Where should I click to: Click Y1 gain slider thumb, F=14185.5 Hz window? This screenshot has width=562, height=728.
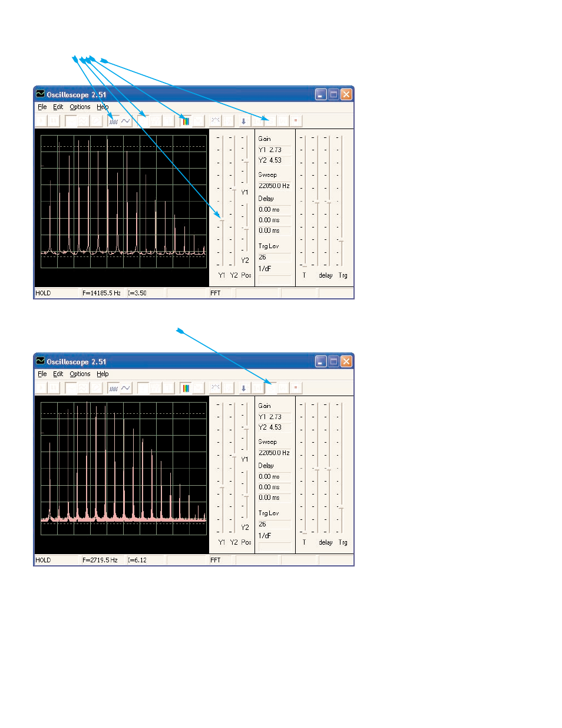click(x=222, y=220)
